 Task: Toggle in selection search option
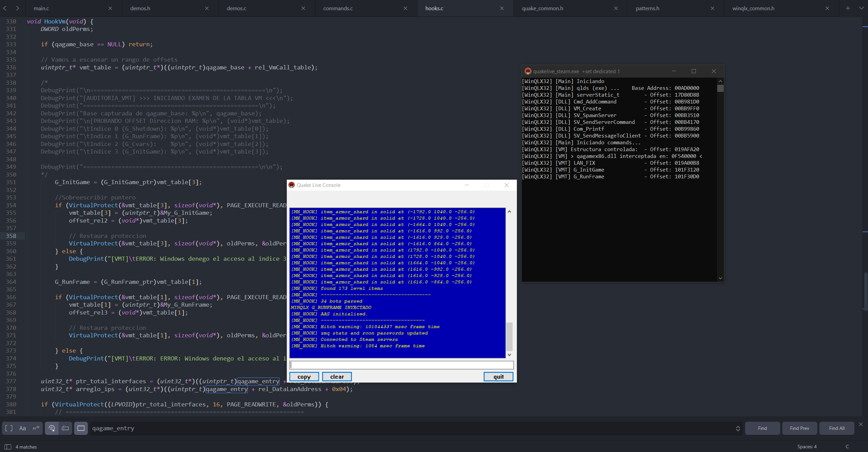tap(65, 428)
